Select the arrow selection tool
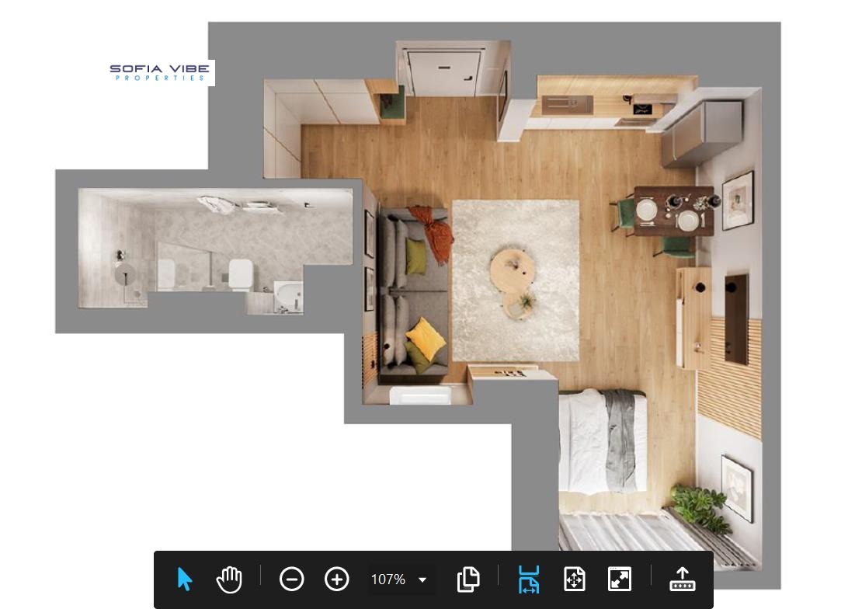Image resolution: width=855 pixels, height=616 pixels. pos(184,579)
